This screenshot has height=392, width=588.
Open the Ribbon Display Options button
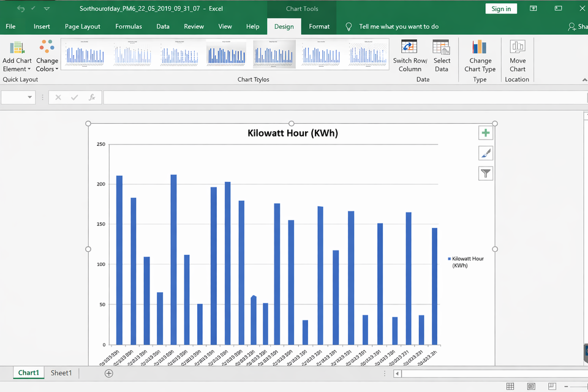(x=533, y=9)
